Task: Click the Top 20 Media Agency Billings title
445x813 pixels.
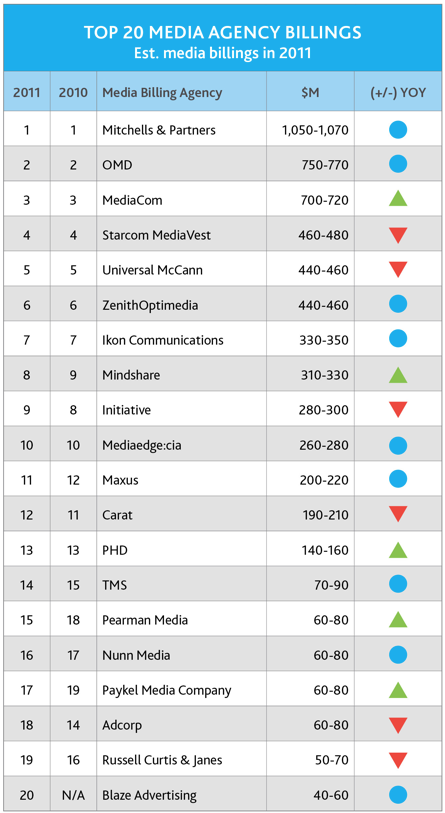Action: click(222, 33)
